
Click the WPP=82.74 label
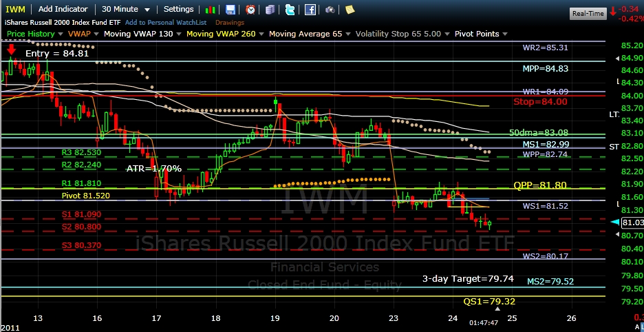point(545,154)
